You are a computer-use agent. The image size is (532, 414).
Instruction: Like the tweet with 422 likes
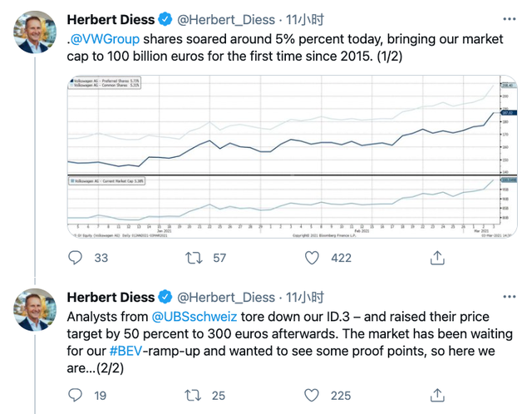[x=313, y=258]
